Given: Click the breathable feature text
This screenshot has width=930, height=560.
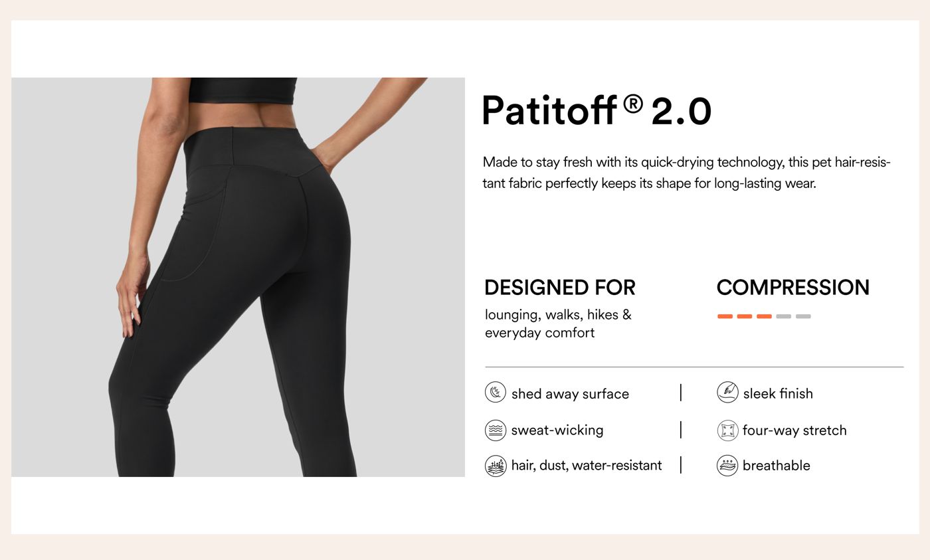Looking at the screenshot, I should (x=777, y=466).
